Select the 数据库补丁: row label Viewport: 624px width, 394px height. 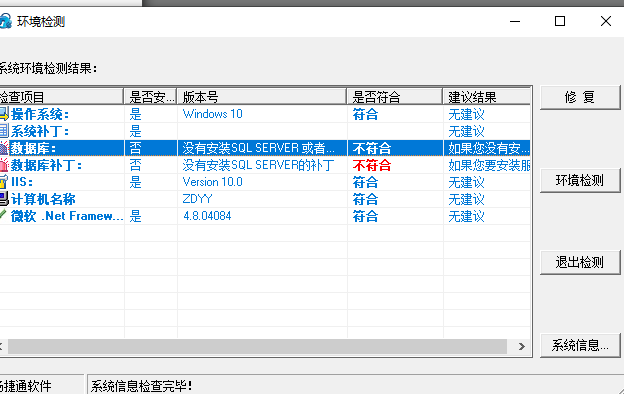(x=46, y=165)
